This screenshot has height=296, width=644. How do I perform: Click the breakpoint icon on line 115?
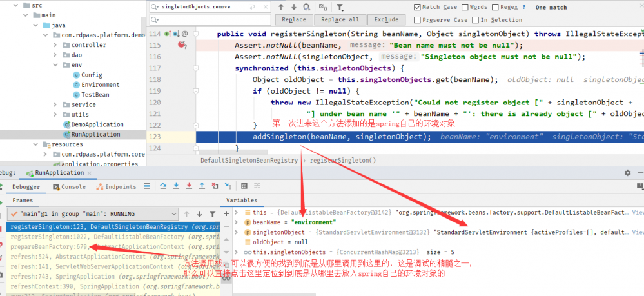coord(182,45)
